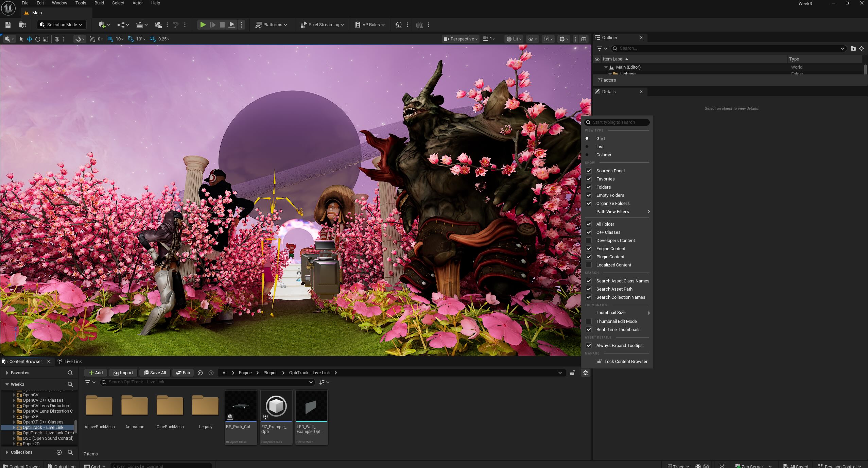Switch to the Live Link tab

[x=72, y=361]
